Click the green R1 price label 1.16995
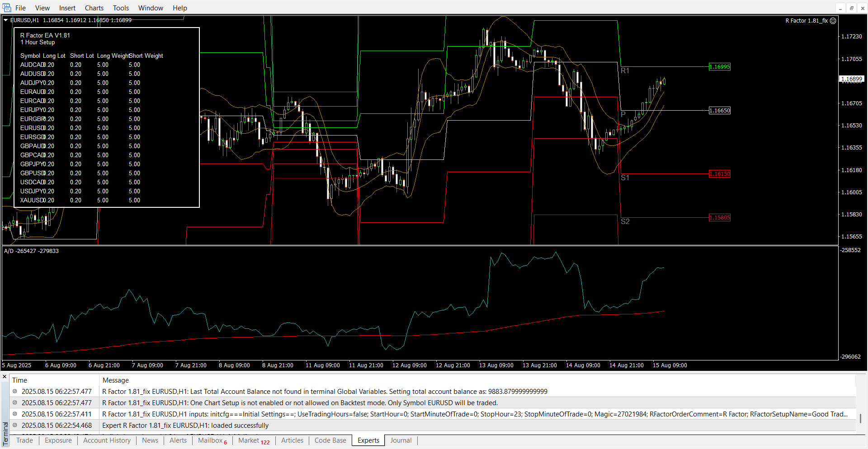Screen dimensions: 868x449 (719, 67)
